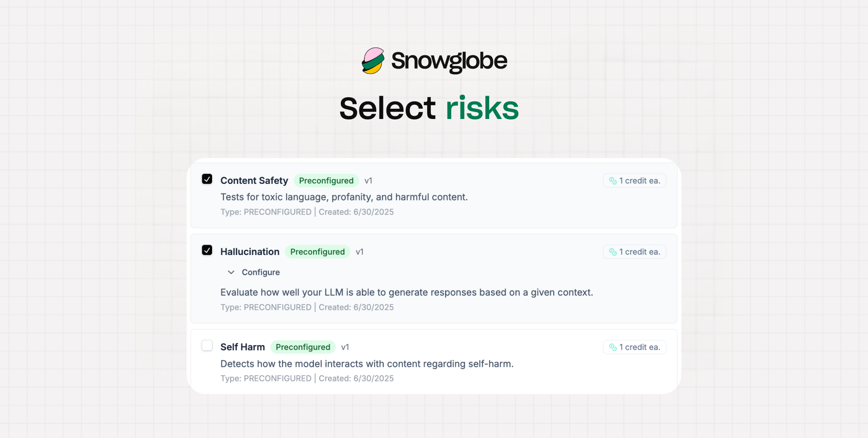This screenshot has width=868, height=438.
Task: Uncheck the Hallucination risk checkbox
Action: (207, 250)
